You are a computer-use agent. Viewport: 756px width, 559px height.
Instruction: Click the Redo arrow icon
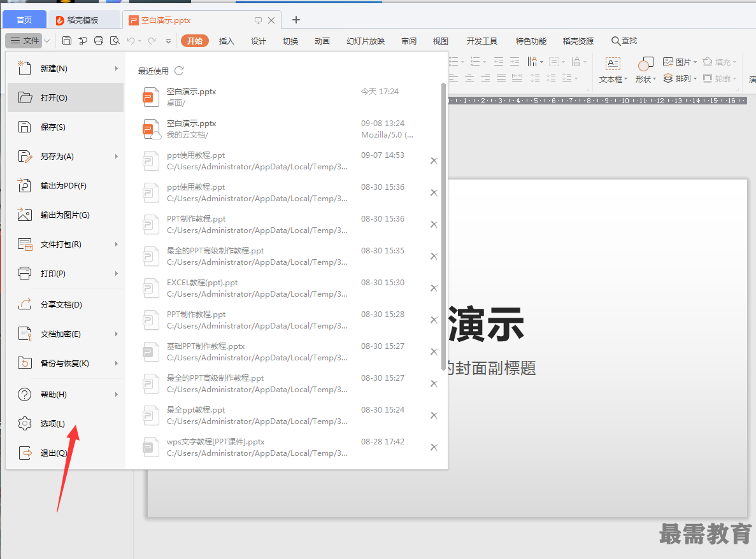(x=152, y=41)
